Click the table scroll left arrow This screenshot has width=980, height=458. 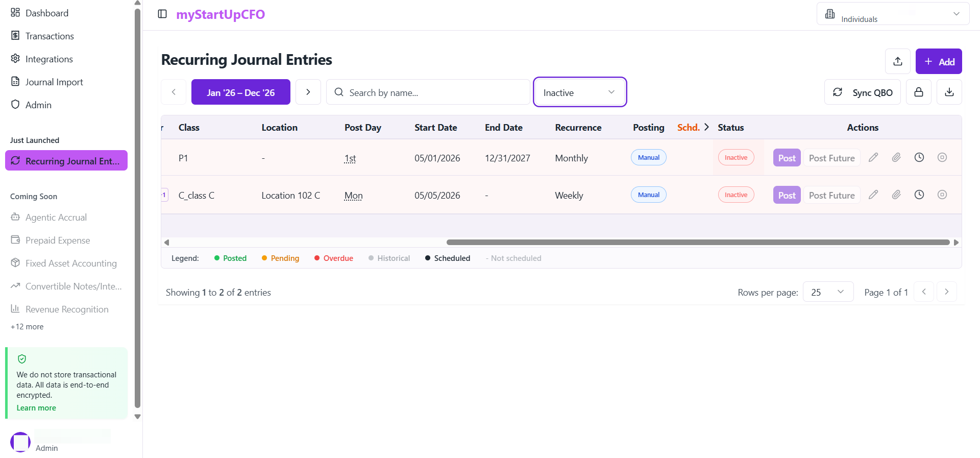click(x=166, y=242)
